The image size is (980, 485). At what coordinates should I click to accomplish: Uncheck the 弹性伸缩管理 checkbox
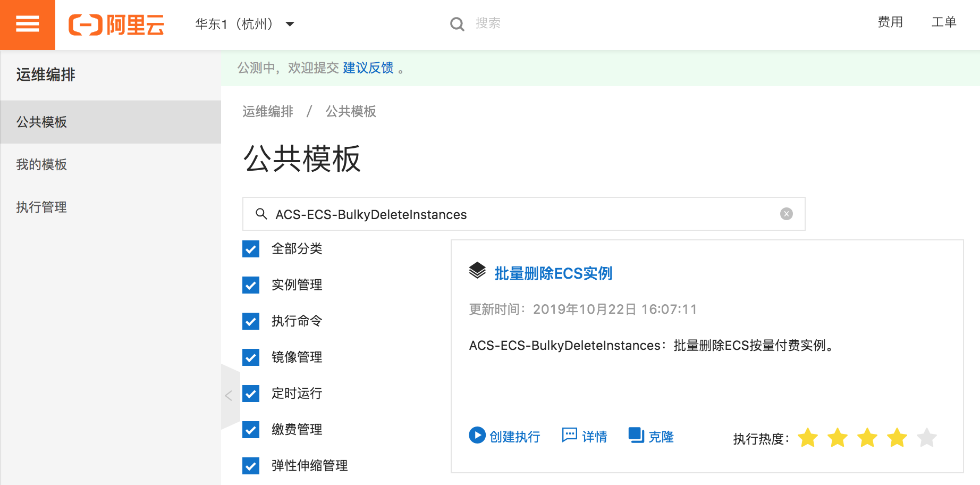coord(251,466)
